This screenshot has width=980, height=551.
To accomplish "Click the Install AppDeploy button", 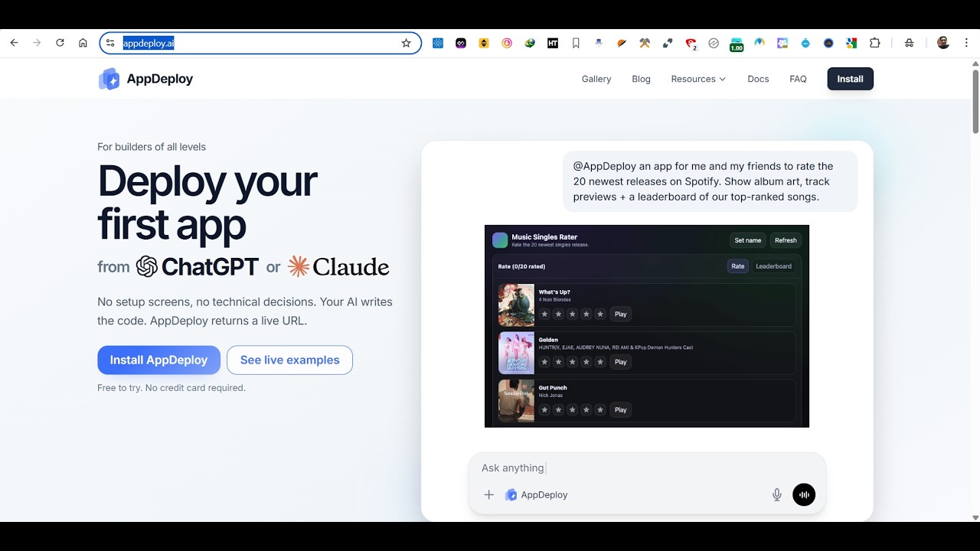I will pyautogui.click(x=158, y=360).
